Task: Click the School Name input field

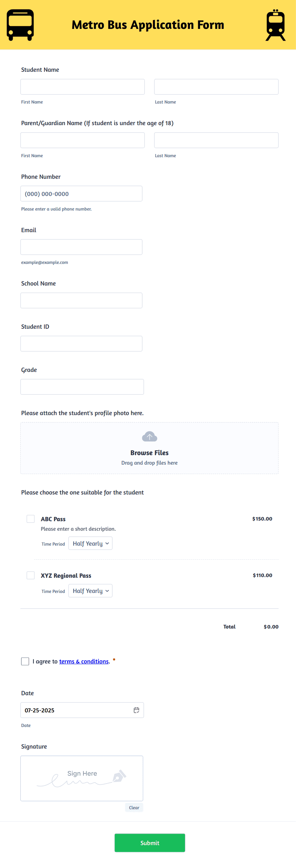Action: (81, 300)
